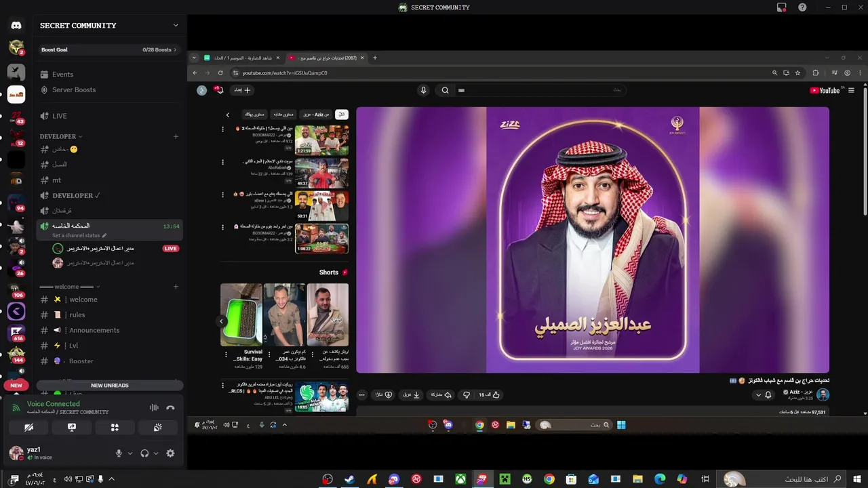This screenshot has height=488, width=868.
Task: Click Set a channel status
Action: pyautogui.click(x=79, y=235)
